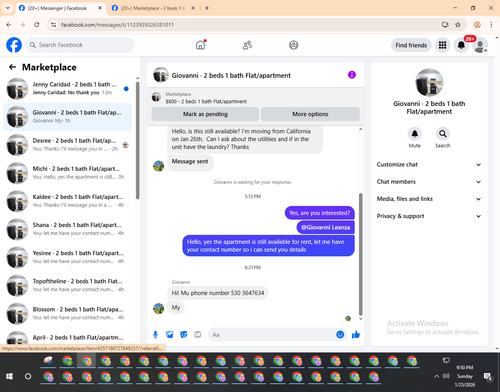Expand Privacy & support section
Image resolution: width=500 pixels, height=392 pixels.
(x=429, y=216)
